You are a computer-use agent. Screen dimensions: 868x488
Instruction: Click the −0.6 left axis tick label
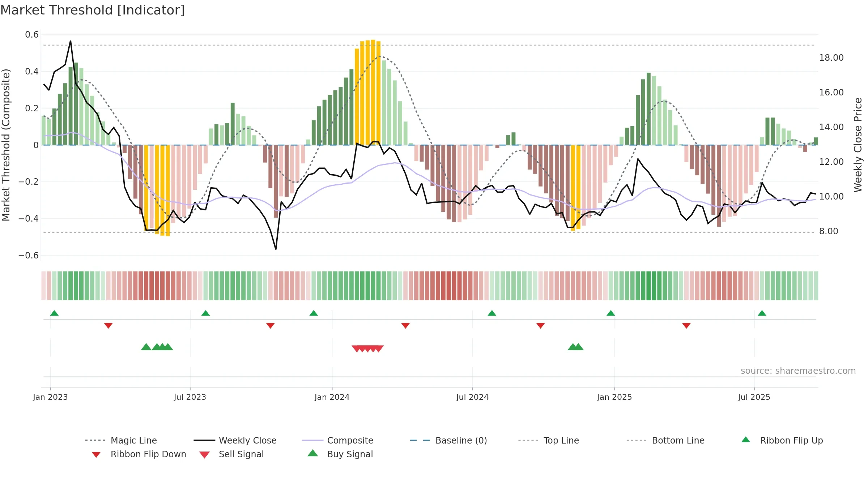click(28, 256)
